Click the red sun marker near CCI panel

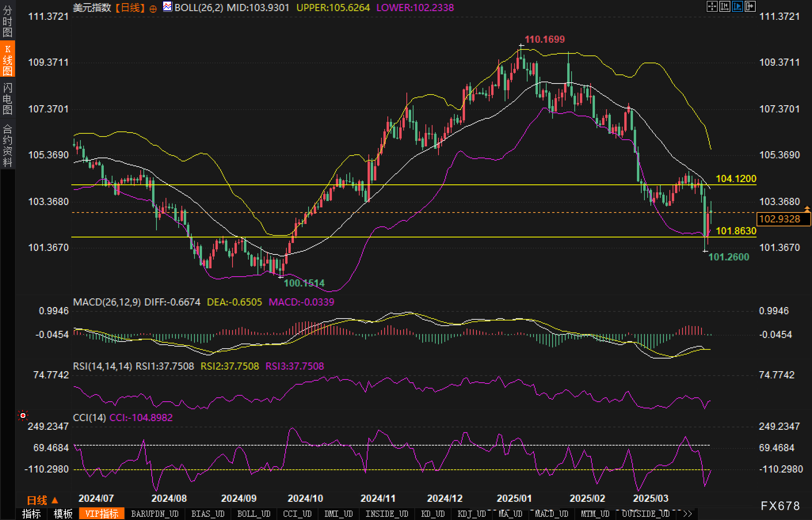23,416
